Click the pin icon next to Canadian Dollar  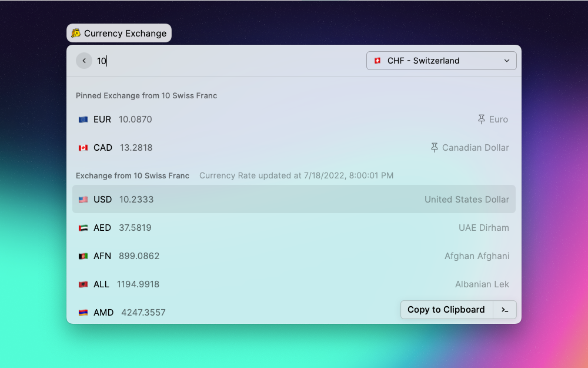click(435, 148)
